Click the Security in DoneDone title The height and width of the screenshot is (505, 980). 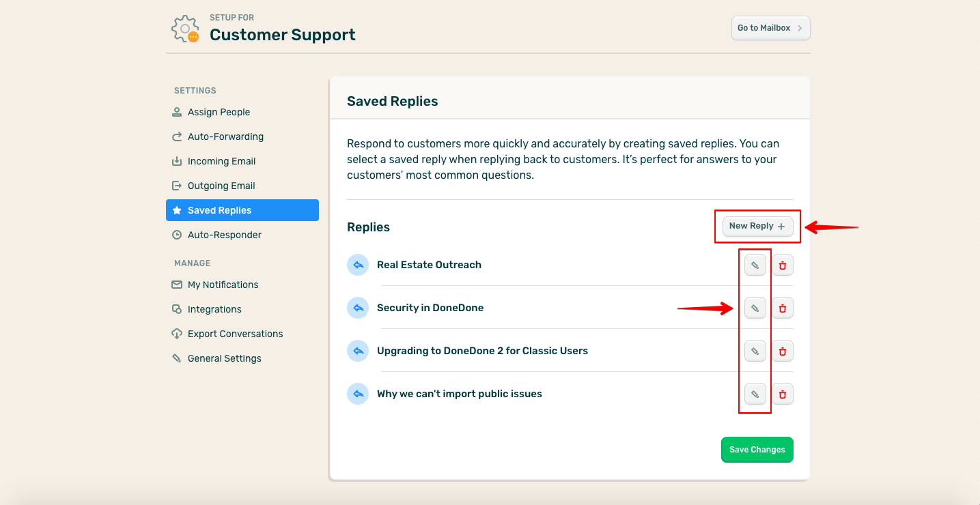(430, 308)
